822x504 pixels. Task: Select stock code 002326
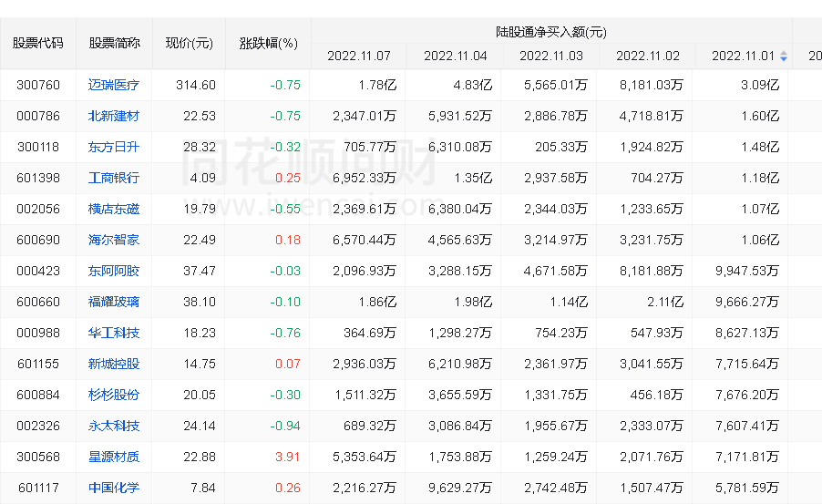click(x=38, y=426)
